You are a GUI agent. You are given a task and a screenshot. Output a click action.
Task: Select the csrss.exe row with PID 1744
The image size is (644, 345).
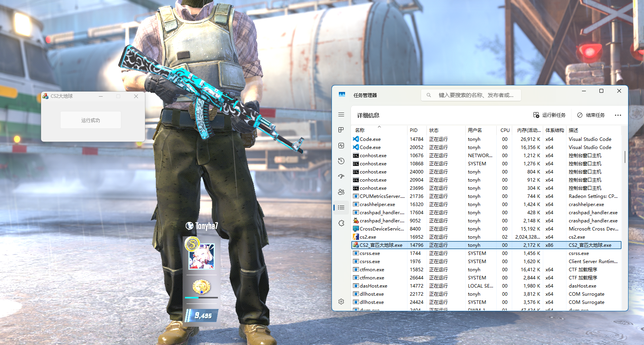tap(486, 253)
